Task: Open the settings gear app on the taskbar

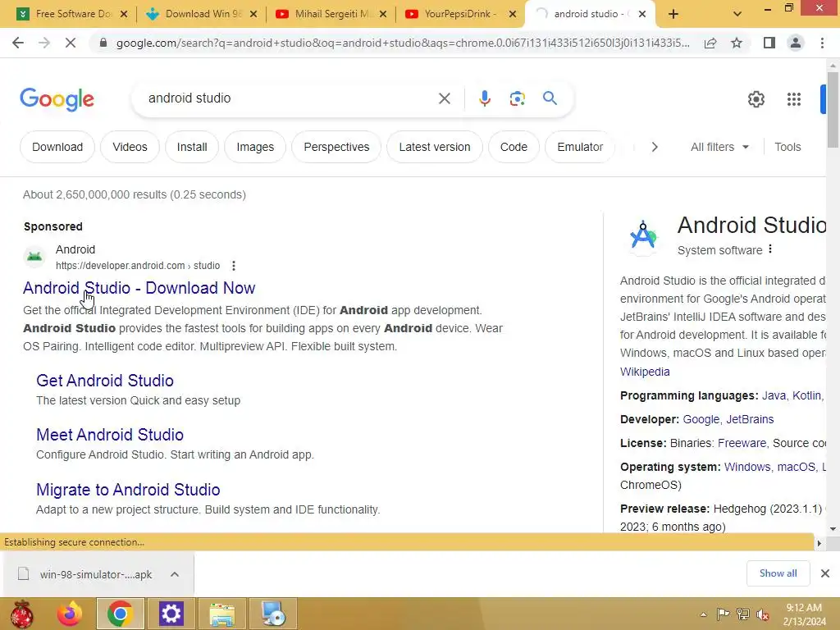Action: tap(171, 614)
